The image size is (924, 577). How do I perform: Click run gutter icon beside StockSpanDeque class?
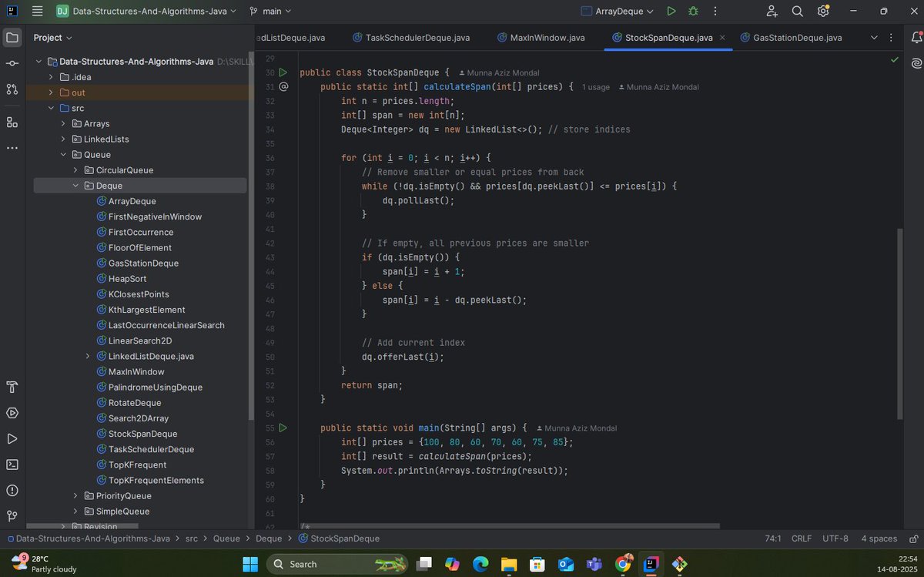[x=283, y=72]
